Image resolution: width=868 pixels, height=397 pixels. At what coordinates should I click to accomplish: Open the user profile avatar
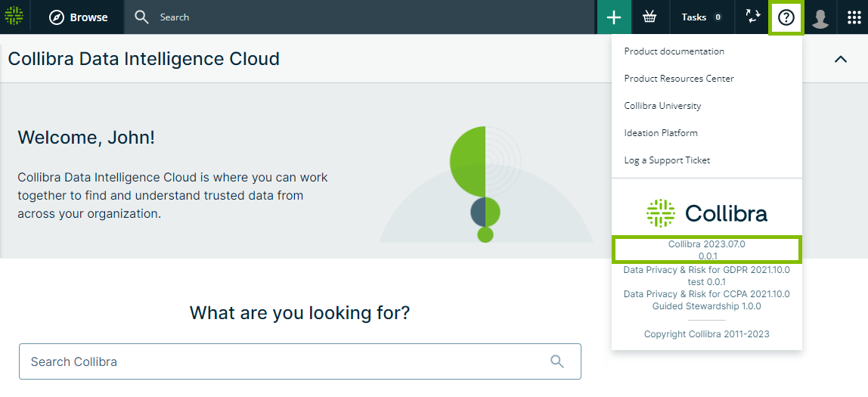(x=820, y=17)
